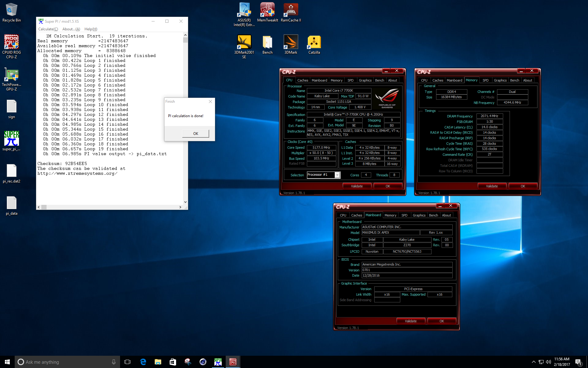Click the BIOS version 0701 field
This screenshot has height=368, width=588.
[x=407, y=270]
